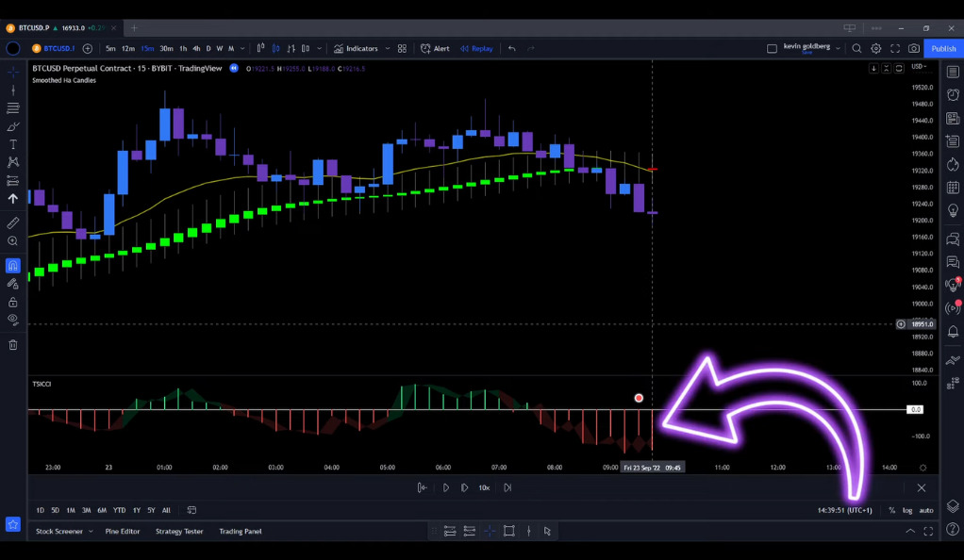Open the USD currency dropdown

(x=919, y=68)
